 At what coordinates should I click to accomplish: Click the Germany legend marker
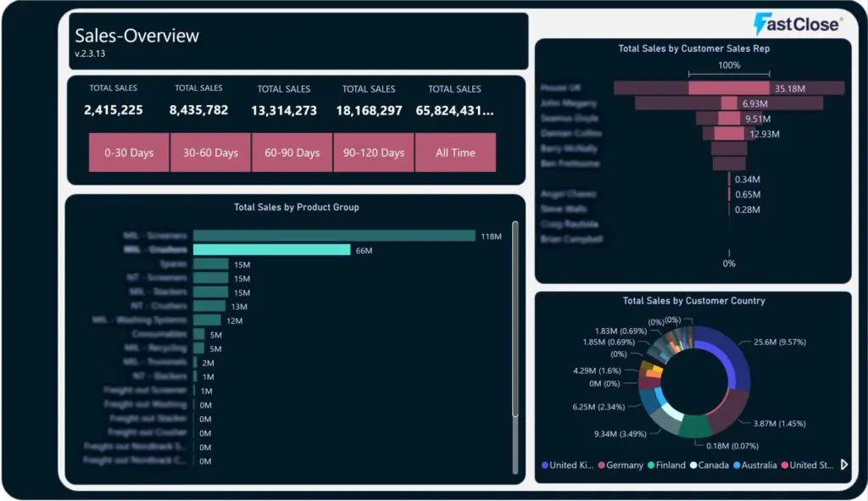tap(601, 465)
